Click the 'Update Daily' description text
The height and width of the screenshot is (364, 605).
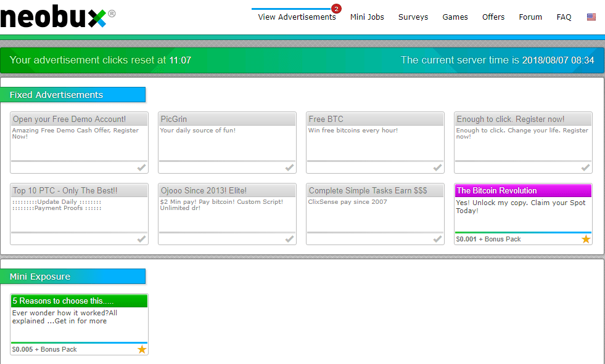(x=57, y=202)
